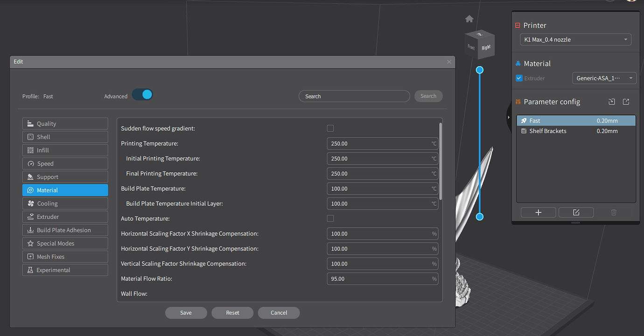644x336 pixels.
Task: Open the Generic-ASA material dropdown
Action: pos(604,78)
